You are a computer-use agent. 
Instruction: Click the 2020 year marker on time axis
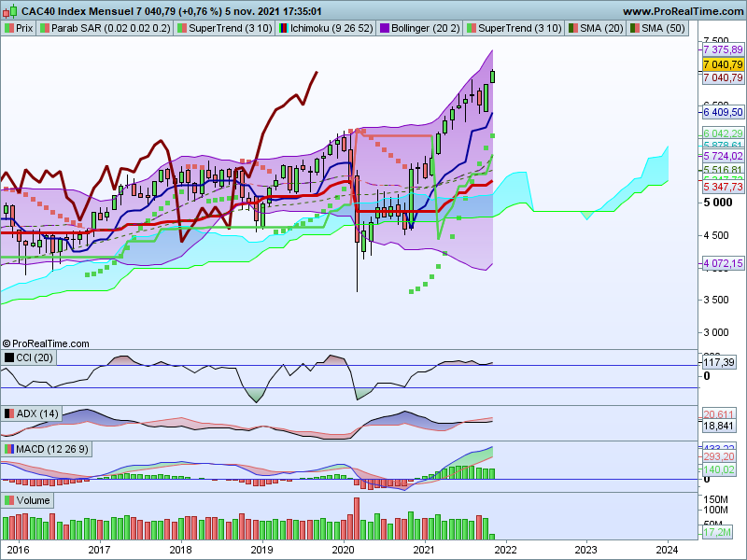point(343,550)
